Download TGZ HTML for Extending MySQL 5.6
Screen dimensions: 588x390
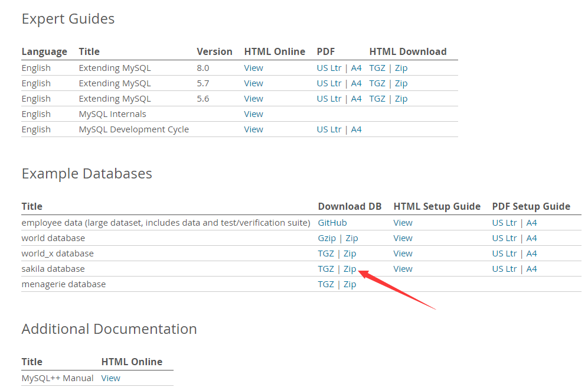point(377,99)
